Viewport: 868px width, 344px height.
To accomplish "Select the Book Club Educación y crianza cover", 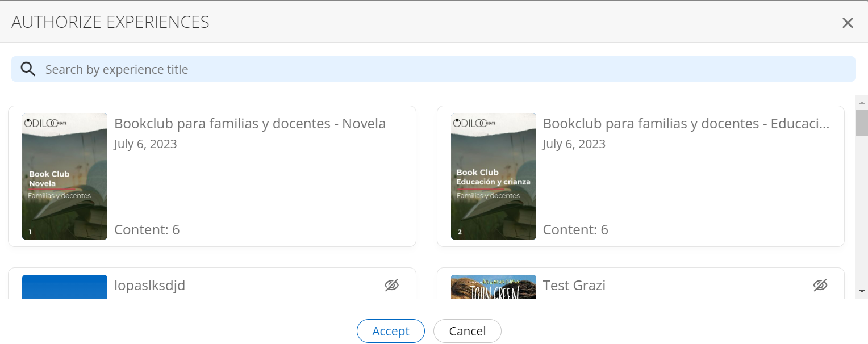I will tap(494, 176).
